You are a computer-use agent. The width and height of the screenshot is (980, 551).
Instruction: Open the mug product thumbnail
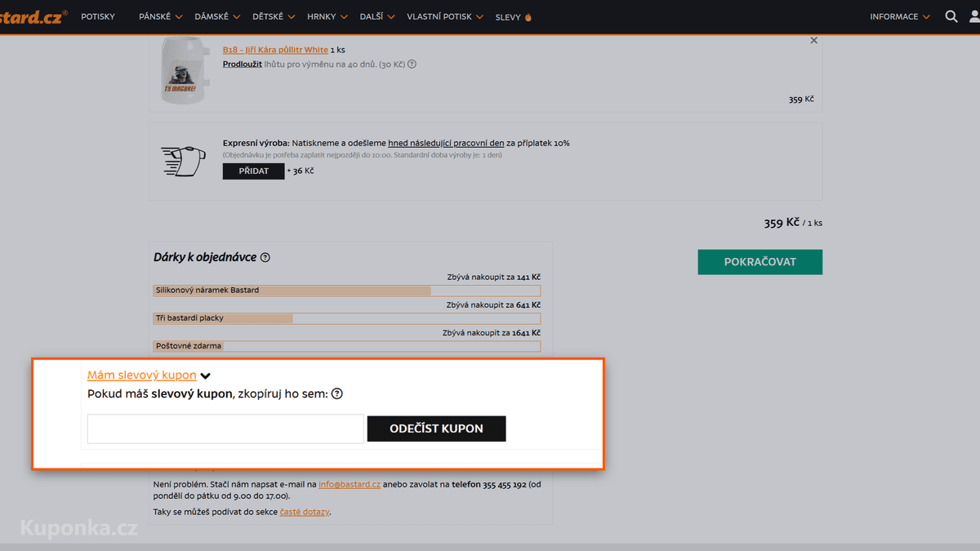pyautogui.click(x=180, y=69)
